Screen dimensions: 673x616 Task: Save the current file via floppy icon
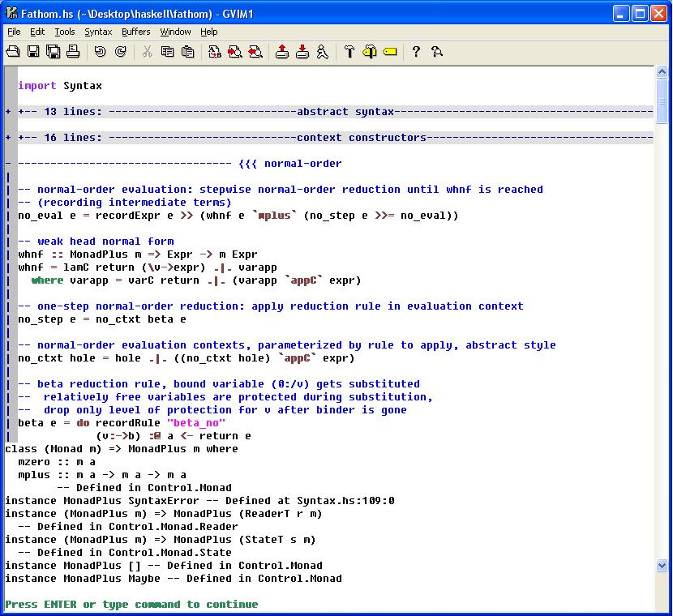(x=33, y=52)
